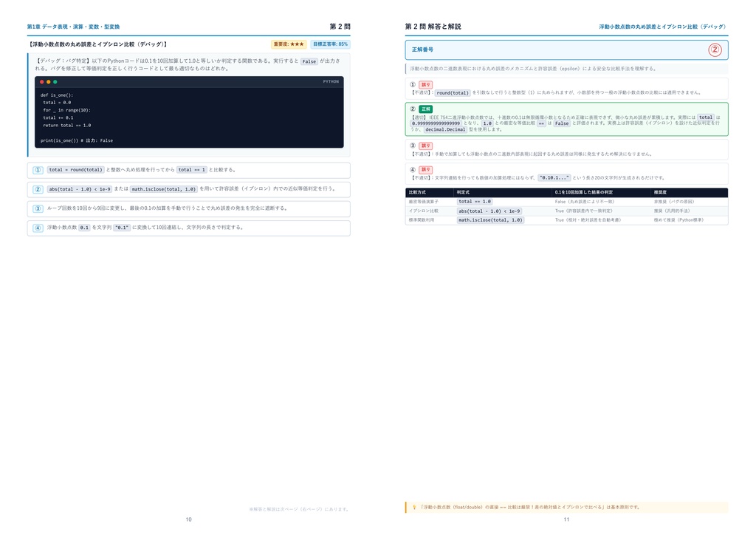756x535 pixels.
Task: Click the 誤り badge beside explanation ④
Action: click(426, 170)
